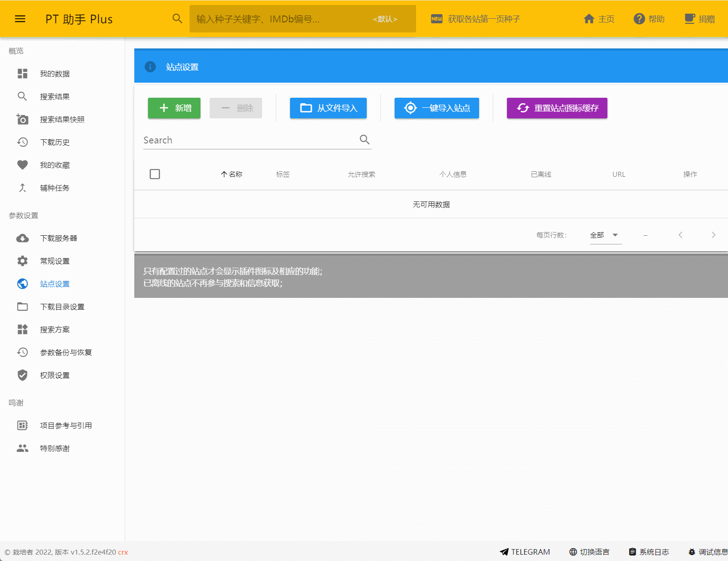
Task: Click the 帮助 question mark icon
Action: pyautogui.click(x=639, y=19)
